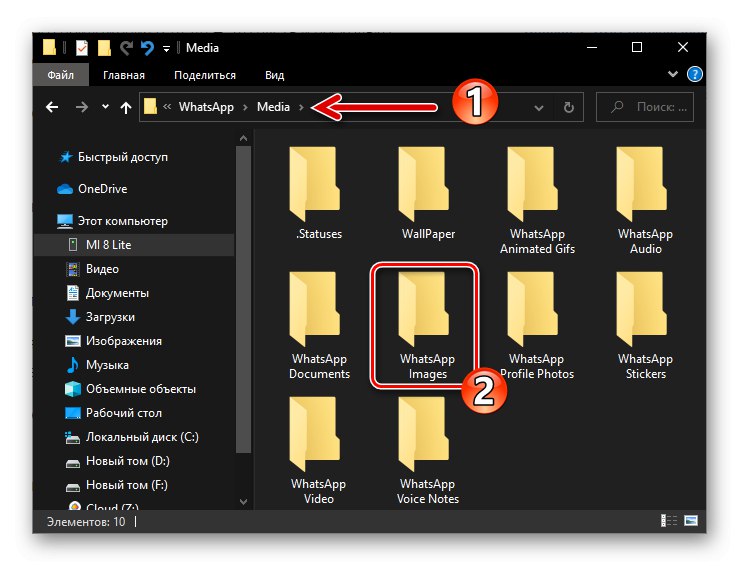The image size is (739, 566).
Task: Go back with the left arrow
Action: [52, 107]
